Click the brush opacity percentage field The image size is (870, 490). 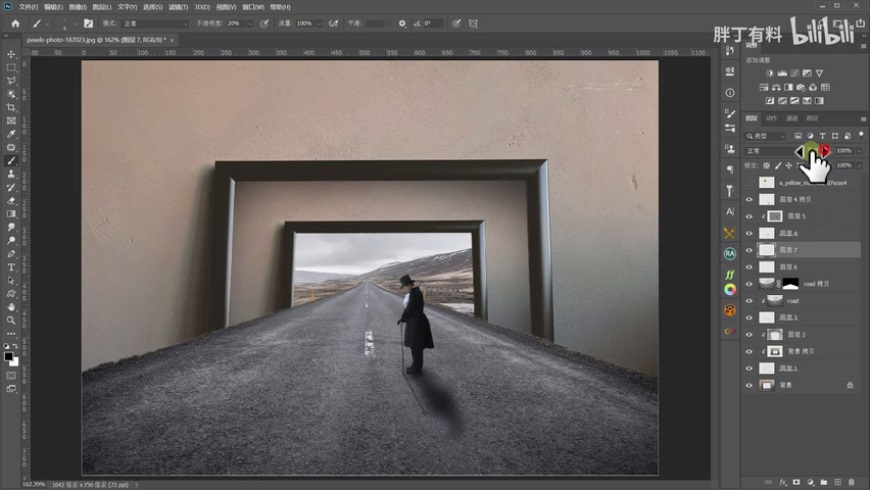234,23
